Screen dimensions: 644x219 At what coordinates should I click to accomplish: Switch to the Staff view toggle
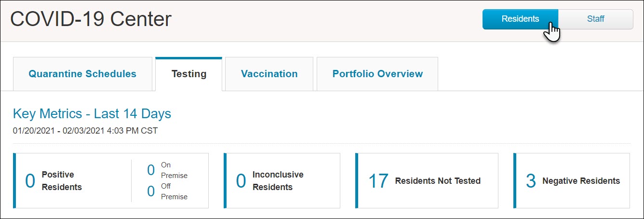click(596, 19)
